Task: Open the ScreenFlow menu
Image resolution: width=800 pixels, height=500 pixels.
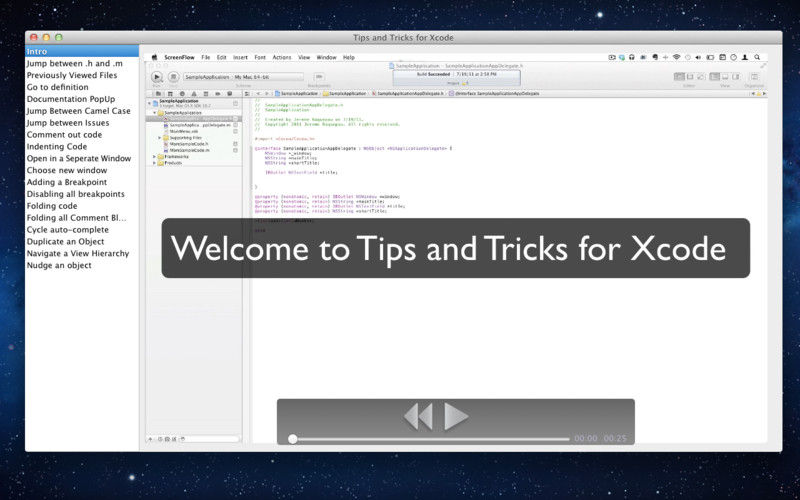Action: click(180, 58)
